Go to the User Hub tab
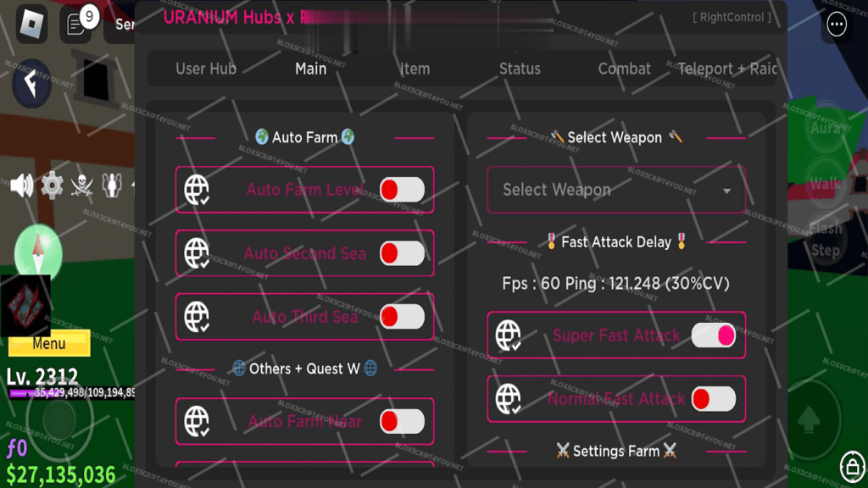The width and height of the screenshot is (868, 488). coord(206,69)
